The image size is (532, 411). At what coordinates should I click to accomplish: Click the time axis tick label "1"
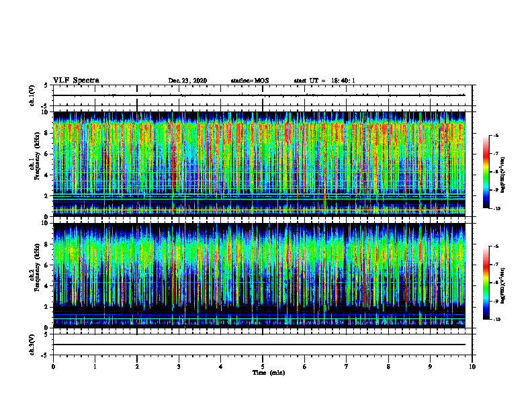(x=95, y=367)
